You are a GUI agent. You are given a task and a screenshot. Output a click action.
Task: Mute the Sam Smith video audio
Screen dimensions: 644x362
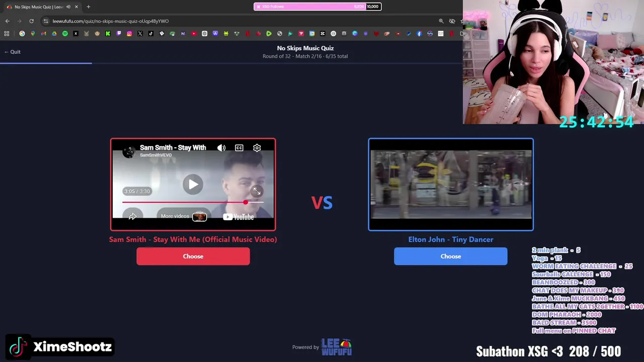click(x=221, y=148)
